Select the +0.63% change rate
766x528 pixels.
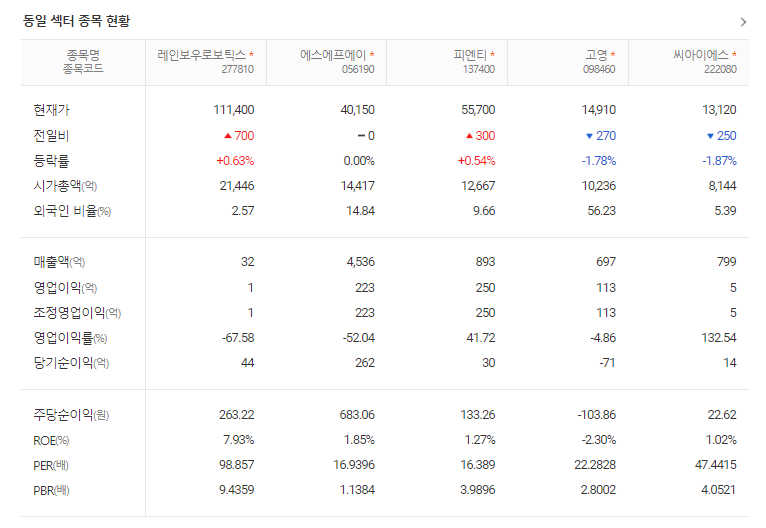tap(235, 161)
